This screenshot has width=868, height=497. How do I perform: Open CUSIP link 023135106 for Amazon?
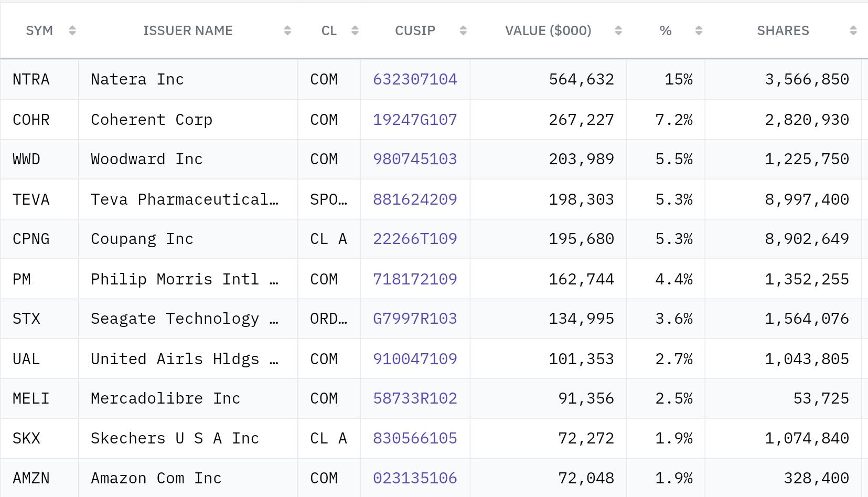pos(415,478)
